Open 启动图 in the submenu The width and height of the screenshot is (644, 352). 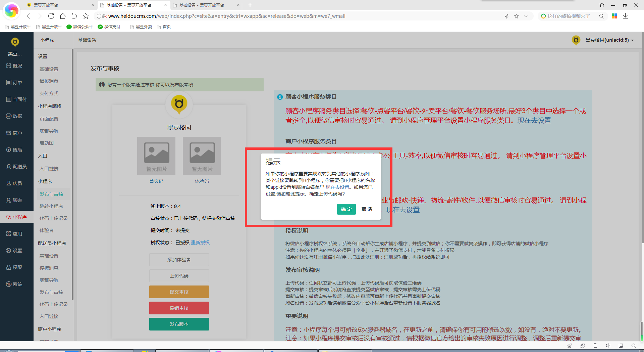click(x=47, y=143)
